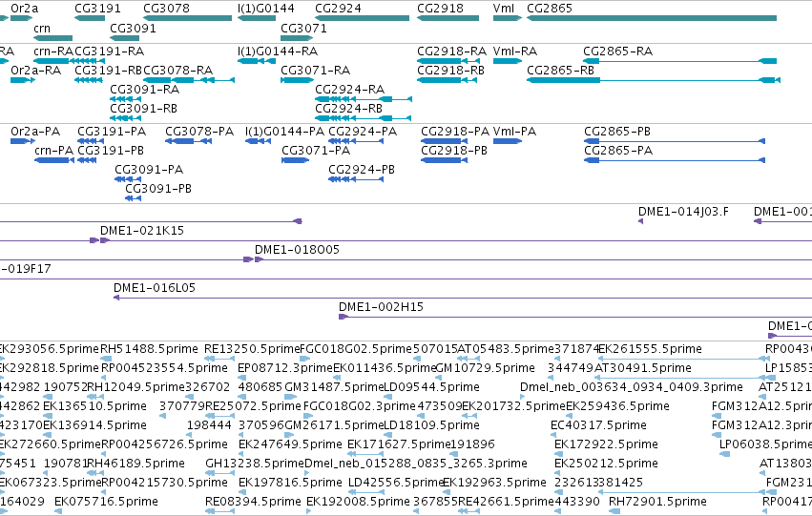
Task: Open the CG3078 gene label
Action: tap(166, 9)
